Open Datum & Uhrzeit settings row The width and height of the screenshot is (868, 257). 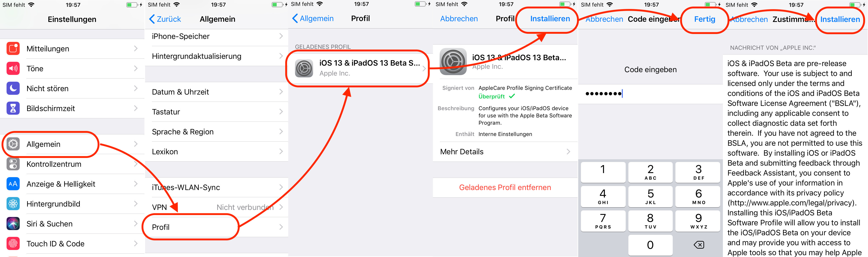pos(216,92)
